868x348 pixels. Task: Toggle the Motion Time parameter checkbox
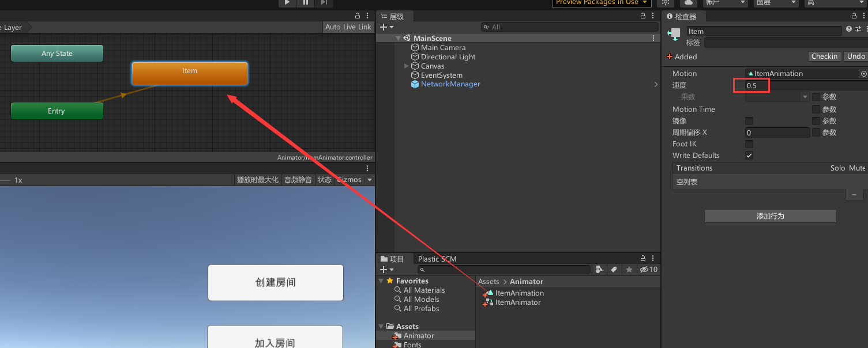tap(816, 109)
